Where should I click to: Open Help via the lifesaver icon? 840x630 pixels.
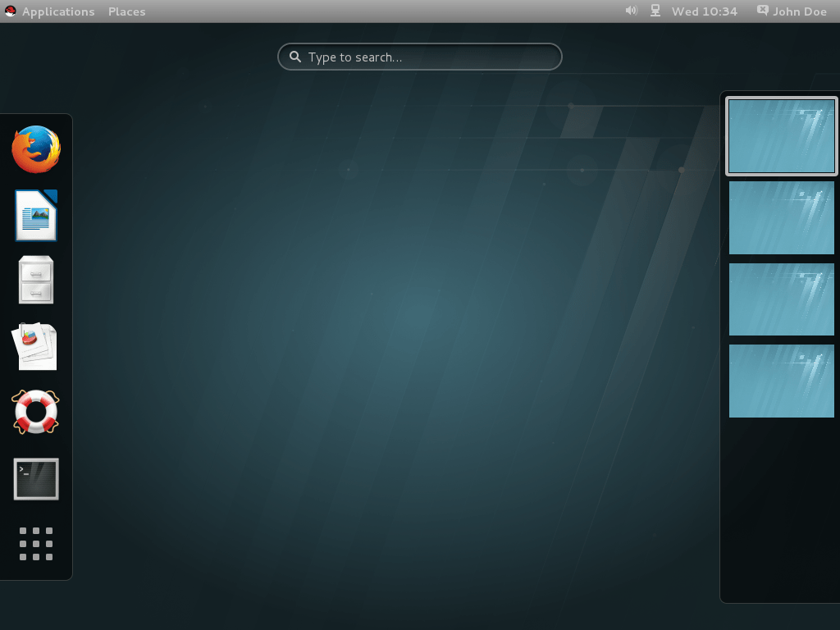35,413
